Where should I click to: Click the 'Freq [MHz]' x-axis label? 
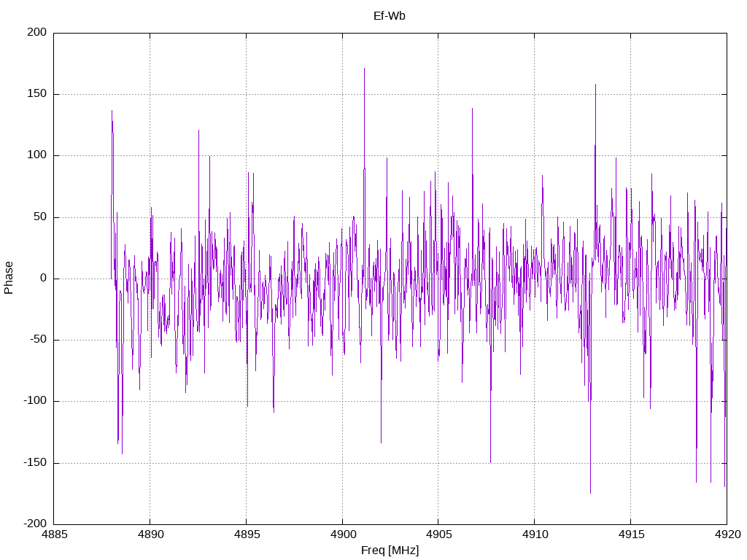390,550
